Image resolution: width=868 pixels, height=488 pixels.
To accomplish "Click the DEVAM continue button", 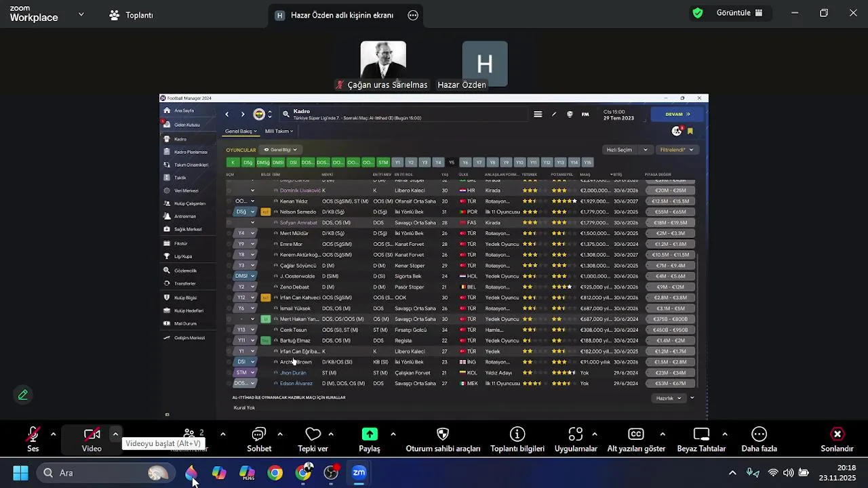I will 678,115.
